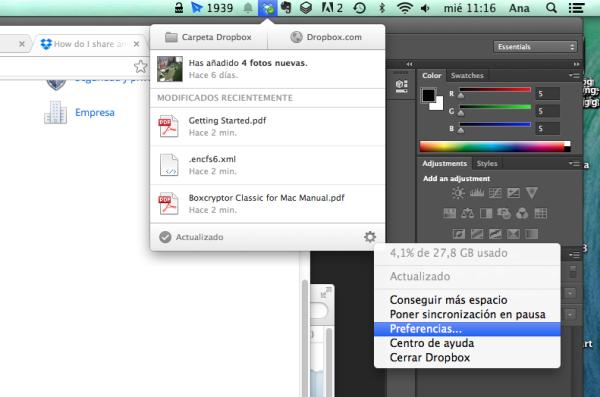Viewport: 600px width, 397px height.
Task: Click the Dropbox menu bar icon
Action: (268, 8)
